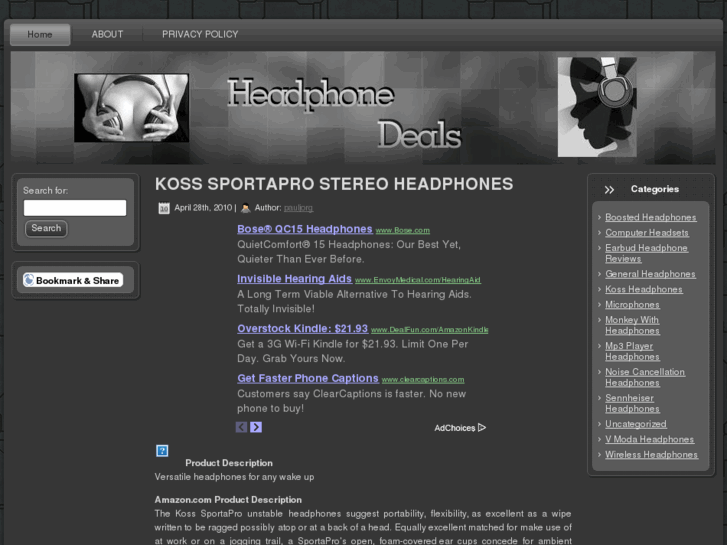Click the next ad arrow icon
Viewport: 727px width, 545px height.
[x=256, y=427]
